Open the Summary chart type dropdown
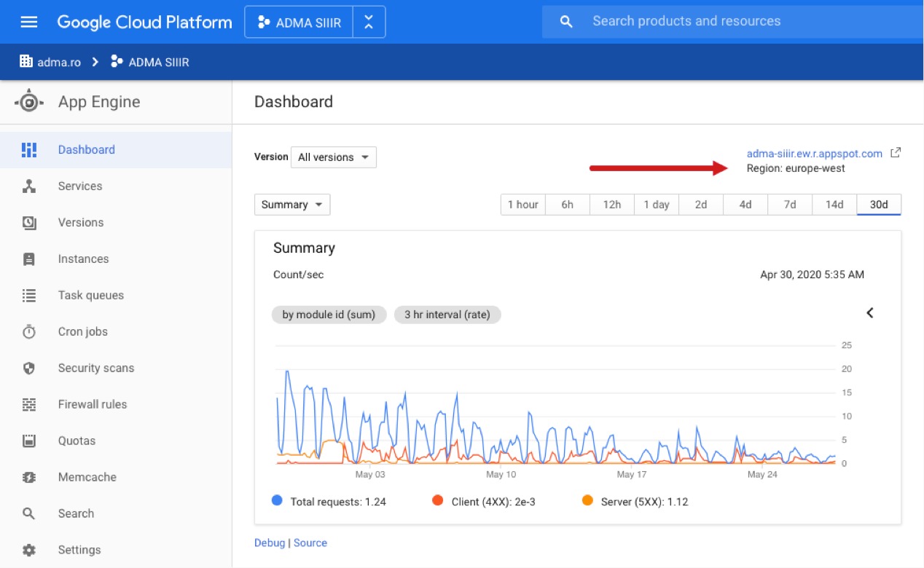 (x=292, y=205)
